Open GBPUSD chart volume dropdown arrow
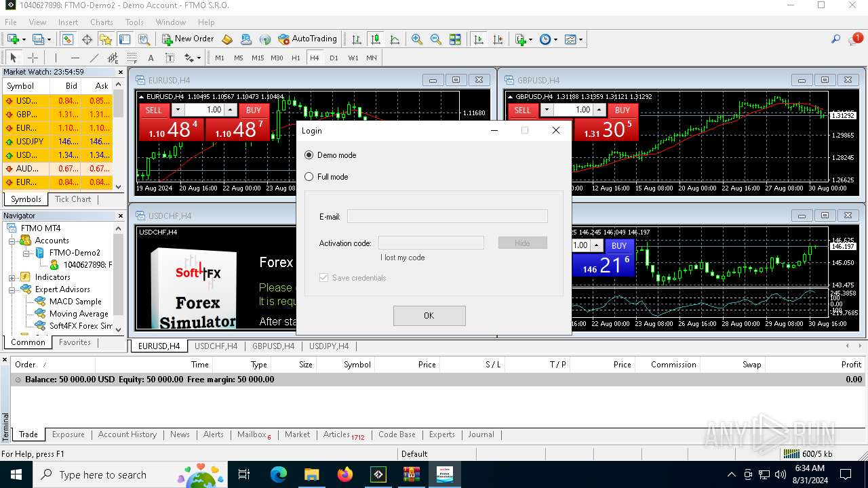This screenshot has height=488, width=868. (547, 110)
